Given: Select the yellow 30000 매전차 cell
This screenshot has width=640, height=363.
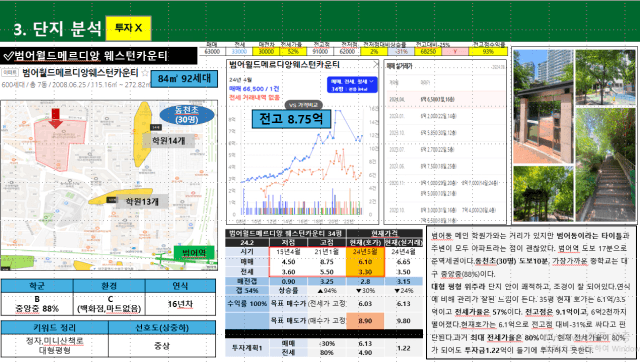Looking at the screenshot, I should click(x=266, y=51).
